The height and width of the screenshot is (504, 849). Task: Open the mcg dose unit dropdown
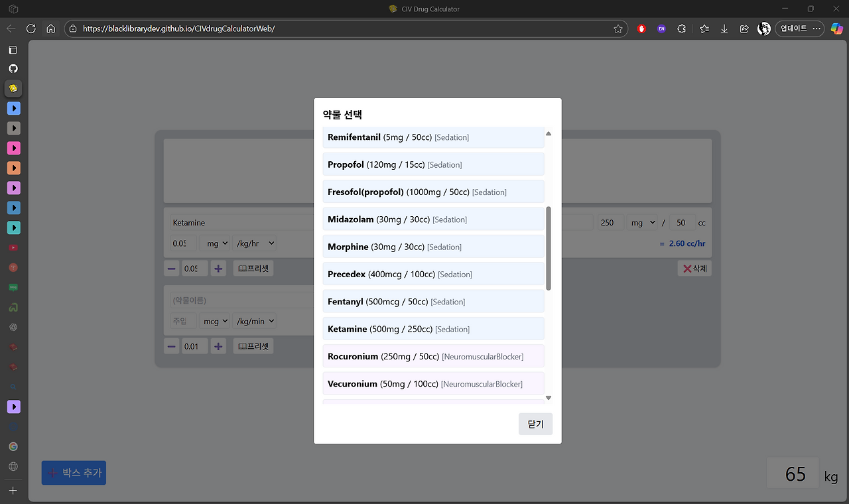point(215,321)
